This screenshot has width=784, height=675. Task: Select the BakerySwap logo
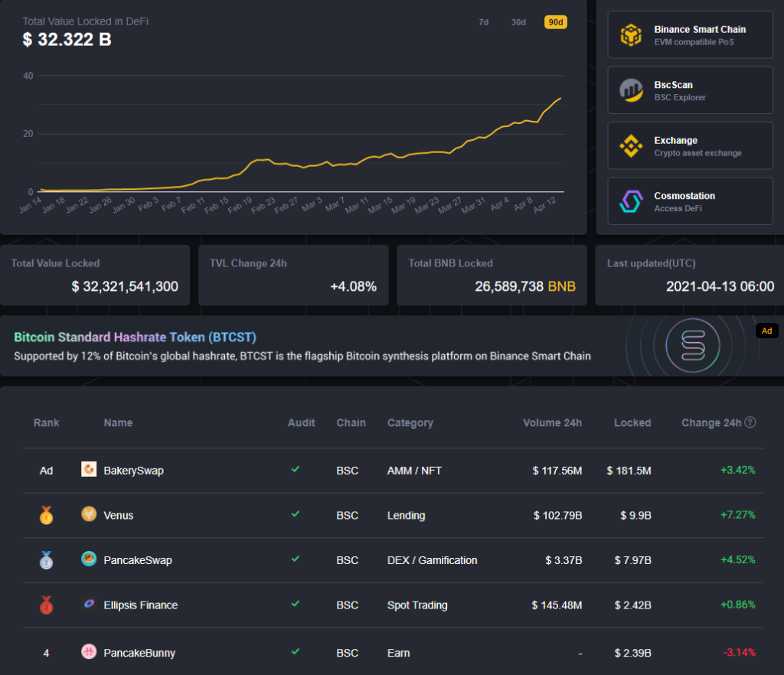pyautogui.click(x=88, y=470)
